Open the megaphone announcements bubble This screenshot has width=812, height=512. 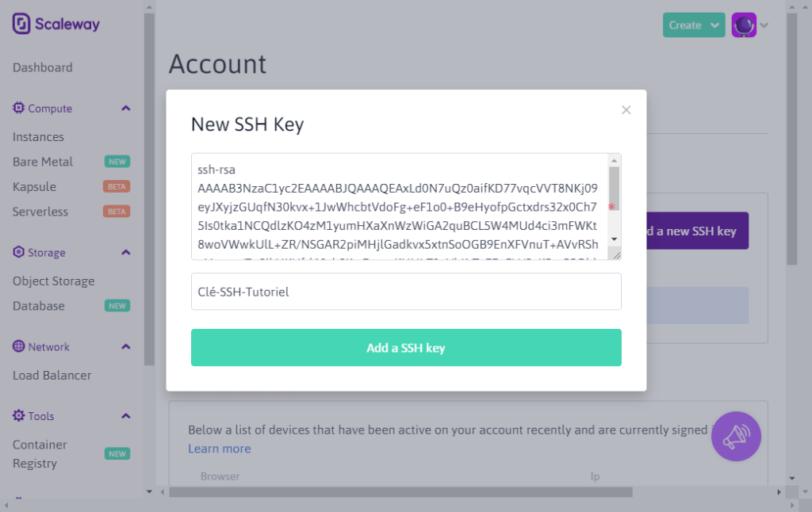coord(736,437)
